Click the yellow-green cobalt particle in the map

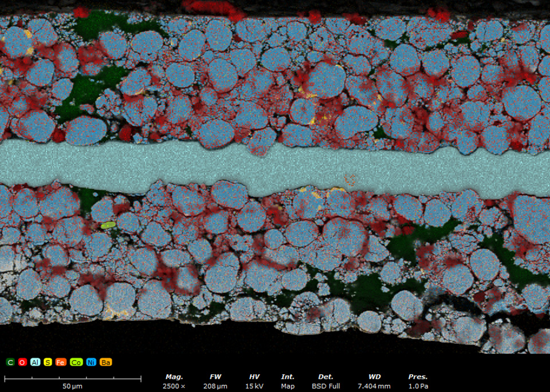click(108, 226)
